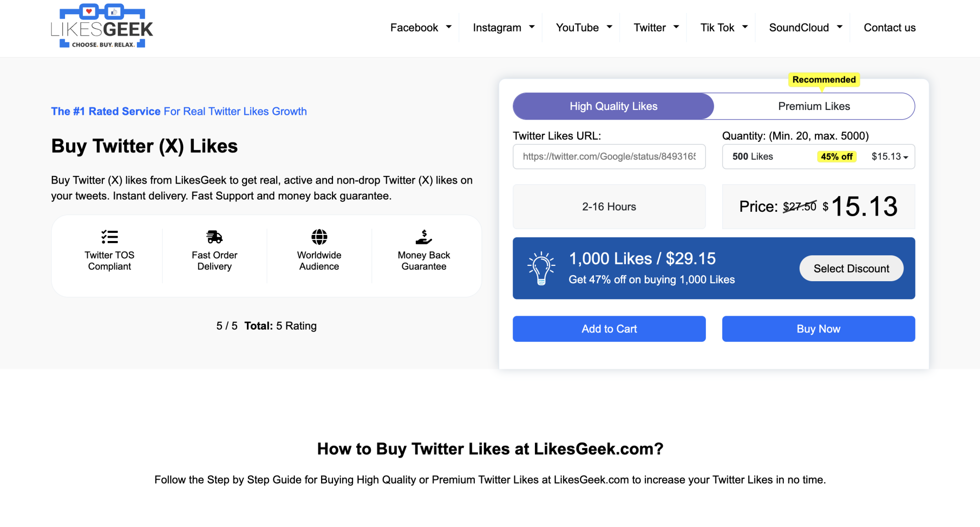This screenshot has width=980, height=527.
Task: Select the Twitter TOS Compliant icon
Action: coord(109,236)
